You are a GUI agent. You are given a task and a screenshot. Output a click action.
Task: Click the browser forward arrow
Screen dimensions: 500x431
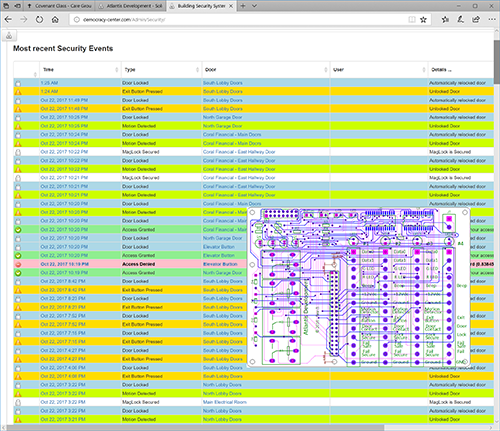click(x=24, y=20)
